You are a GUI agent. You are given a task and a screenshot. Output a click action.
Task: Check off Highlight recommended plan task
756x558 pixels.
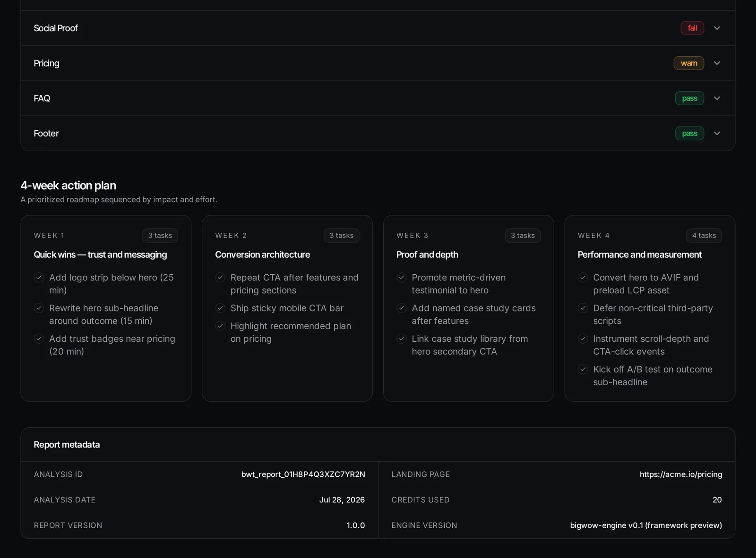(x=220, y=326)
